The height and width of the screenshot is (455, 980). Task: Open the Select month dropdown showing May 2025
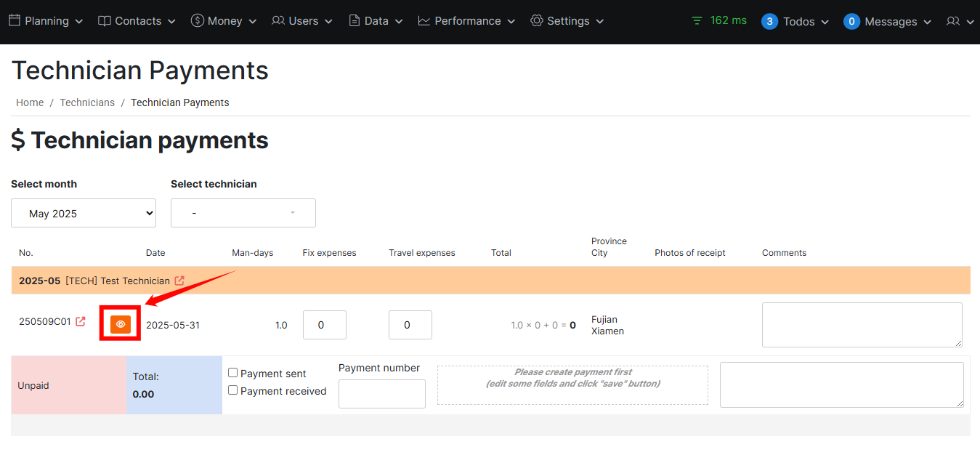pos(83,212)
